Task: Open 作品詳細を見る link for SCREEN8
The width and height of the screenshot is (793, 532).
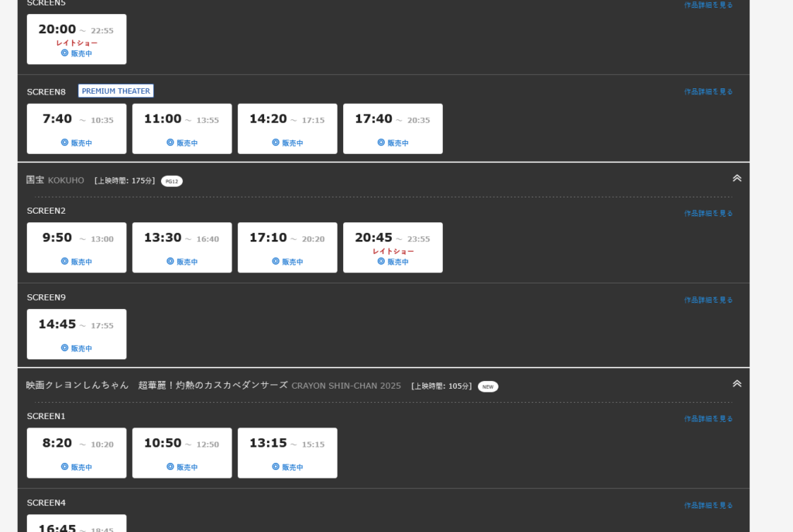Action: tap(708, 91)
